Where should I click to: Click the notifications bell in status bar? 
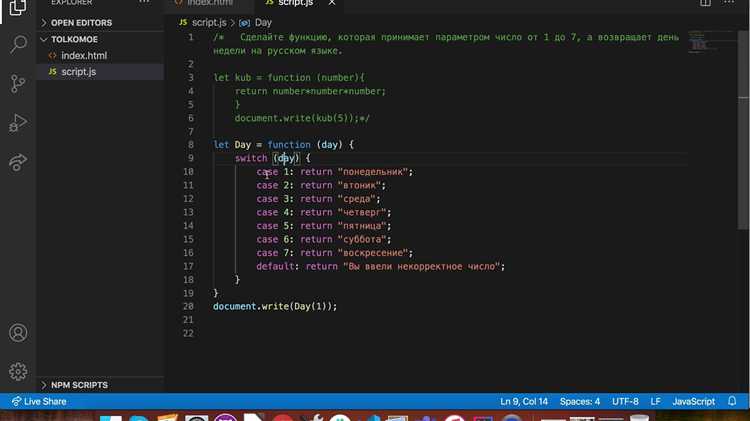[732, 401]
